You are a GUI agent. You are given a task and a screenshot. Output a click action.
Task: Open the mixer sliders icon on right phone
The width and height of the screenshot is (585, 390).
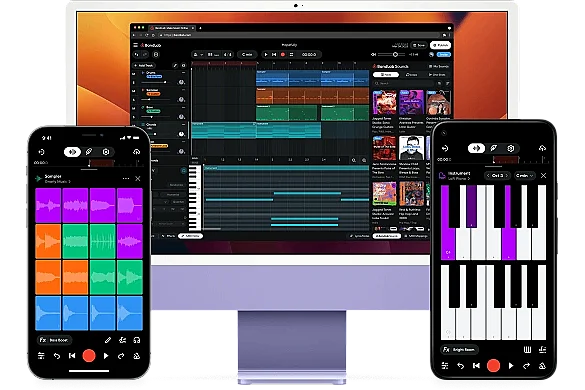445,366
